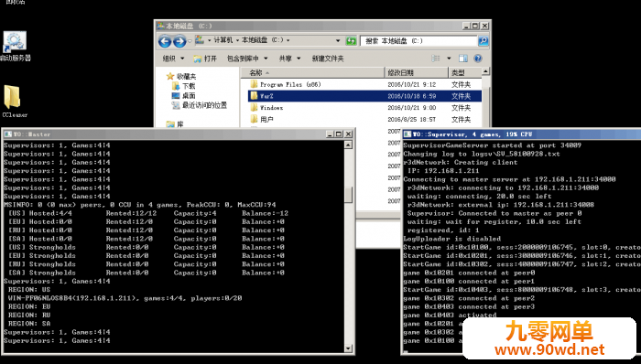
Task: Click the REGION: US line in Master console
Action: click(x=29, y=289)
